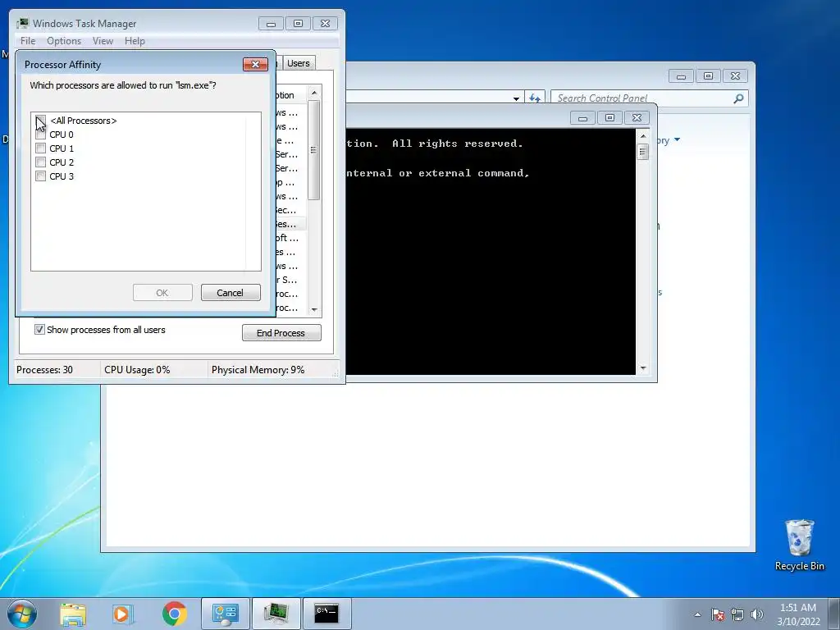The width and height of the screenshot is (840, 630).
Task: Click the Show desktop button at taskbar edge
Action: point(834,614)
